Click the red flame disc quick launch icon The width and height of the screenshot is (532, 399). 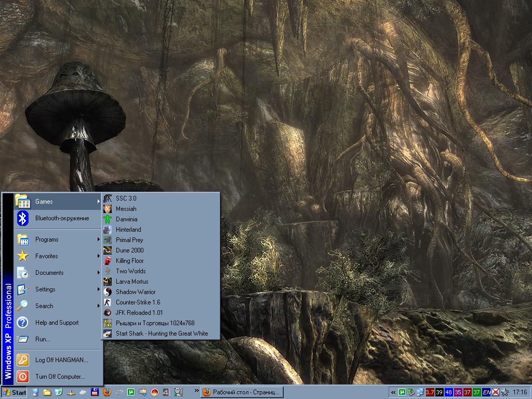coord(155,393)
